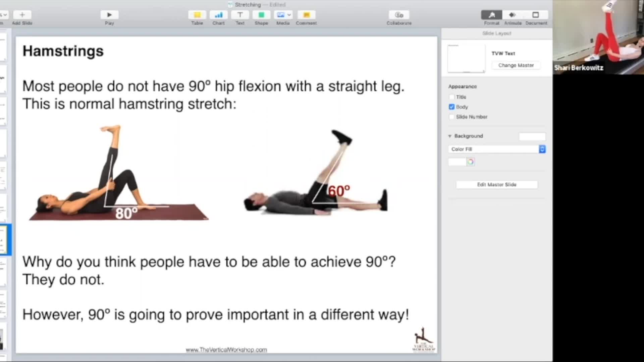Insert a Table from toolbar
The height and width of the screenshot is (362, 644).
click(x=197, y=15)
